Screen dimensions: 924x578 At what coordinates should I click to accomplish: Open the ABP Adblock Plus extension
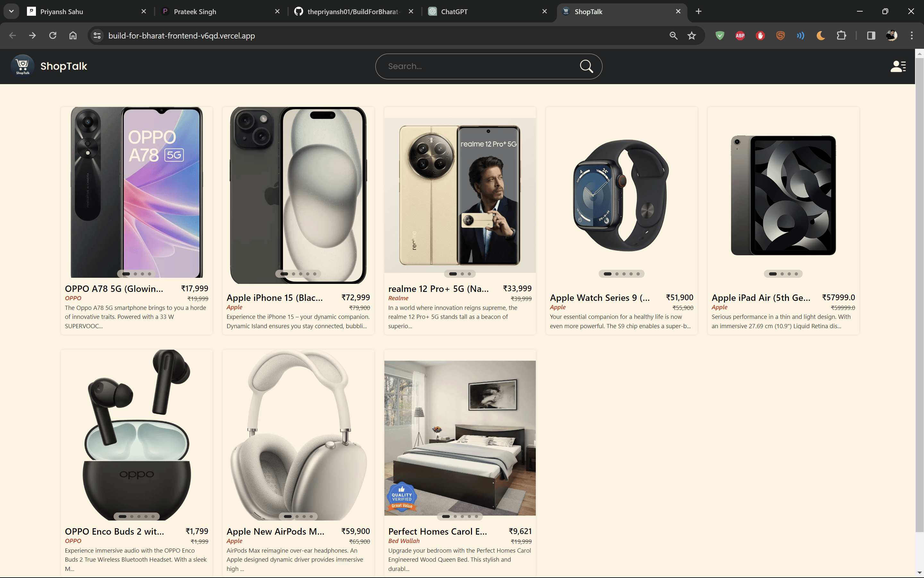click(x=740, y=36)
